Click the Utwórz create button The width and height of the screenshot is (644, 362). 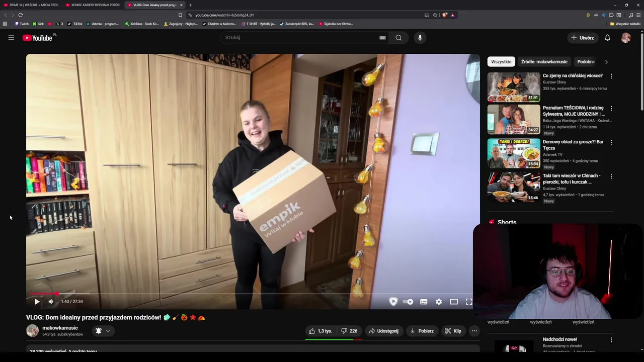(x=583, y=38)
